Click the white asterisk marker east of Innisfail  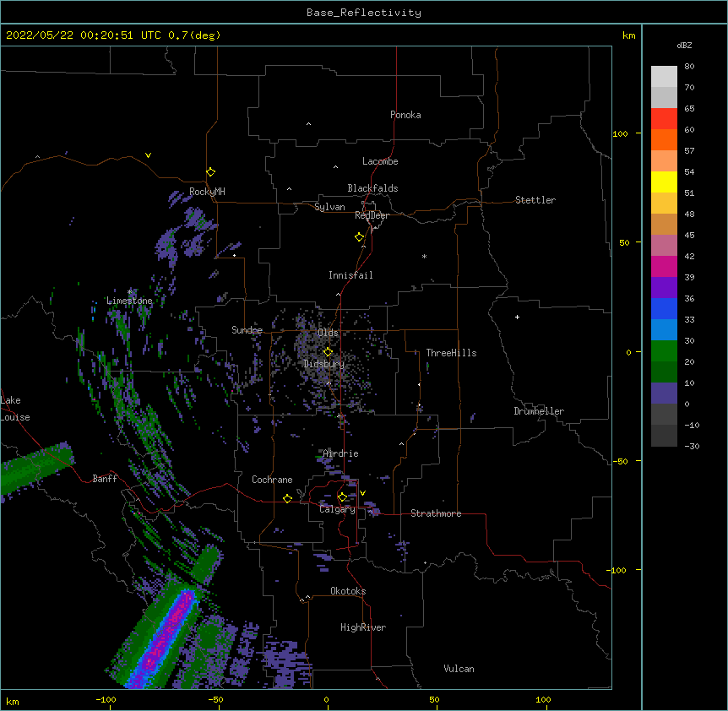[x=424, y=256]
